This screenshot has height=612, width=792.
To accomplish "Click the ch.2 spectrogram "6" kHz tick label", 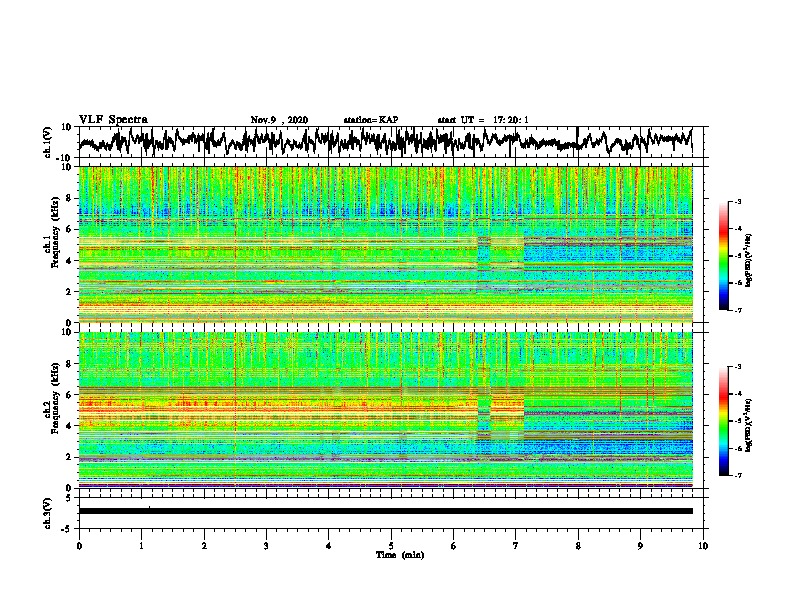I will point(70,395).
